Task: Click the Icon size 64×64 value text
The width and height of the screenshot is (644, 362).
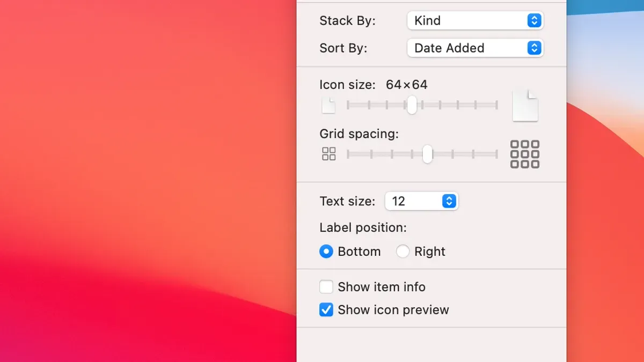Action: coord(407,85)
